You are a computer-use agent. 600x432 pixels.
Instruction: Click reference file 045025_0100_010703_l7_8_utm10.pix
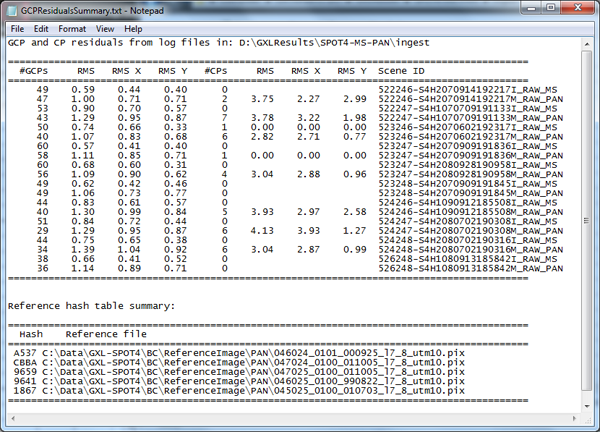point(369,391)
